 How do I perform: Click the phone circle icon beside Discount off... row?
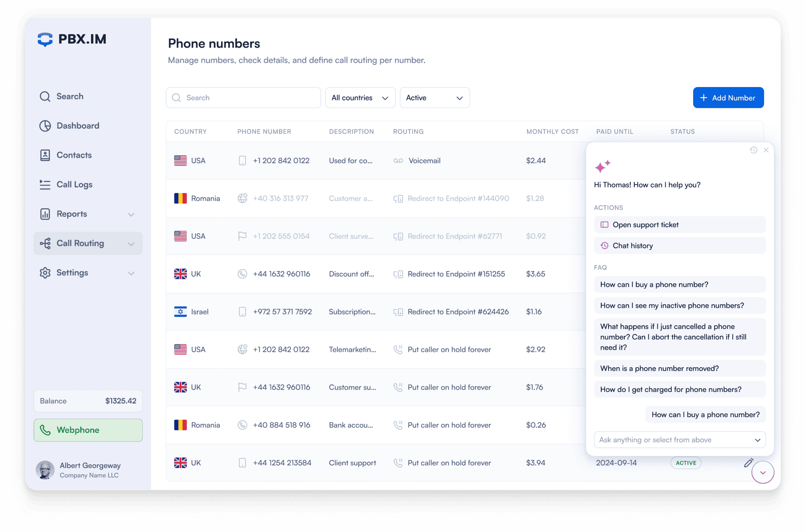242,274
